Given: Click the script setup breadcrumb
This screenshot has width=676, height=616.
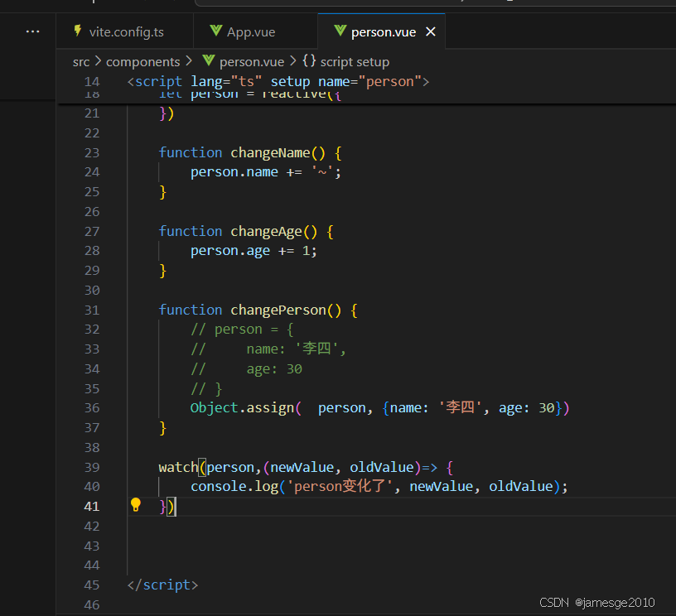Looking at the screenshot, I should tap(355, 62).
